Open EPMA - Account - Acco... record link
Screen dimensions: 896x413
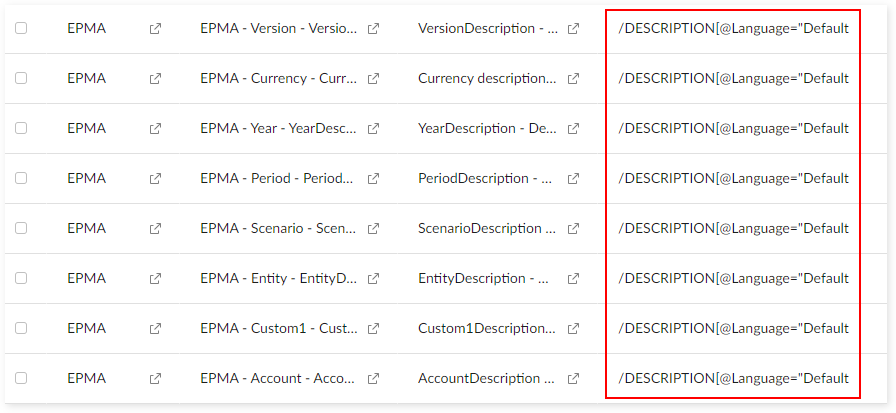pos(278,378)
